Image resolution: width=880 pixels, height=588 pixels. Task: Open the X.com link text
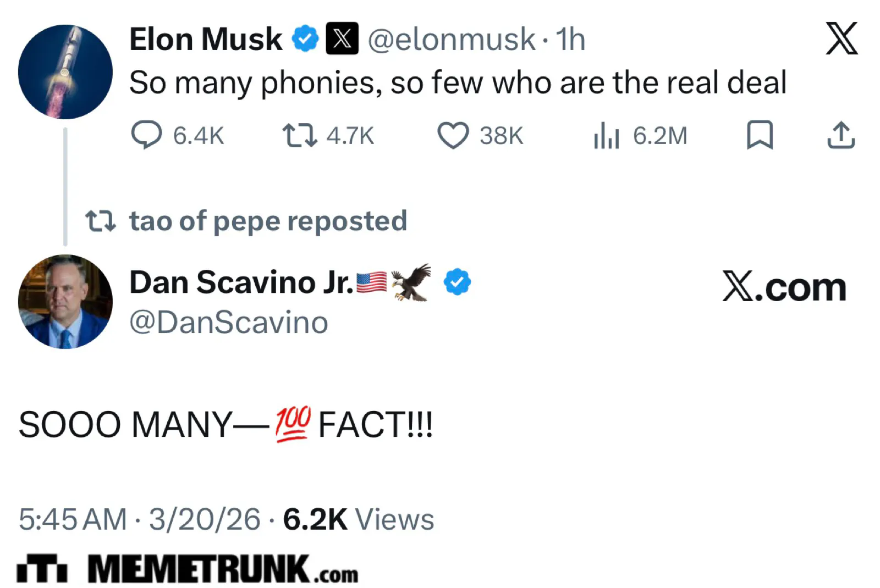point(784,287)
